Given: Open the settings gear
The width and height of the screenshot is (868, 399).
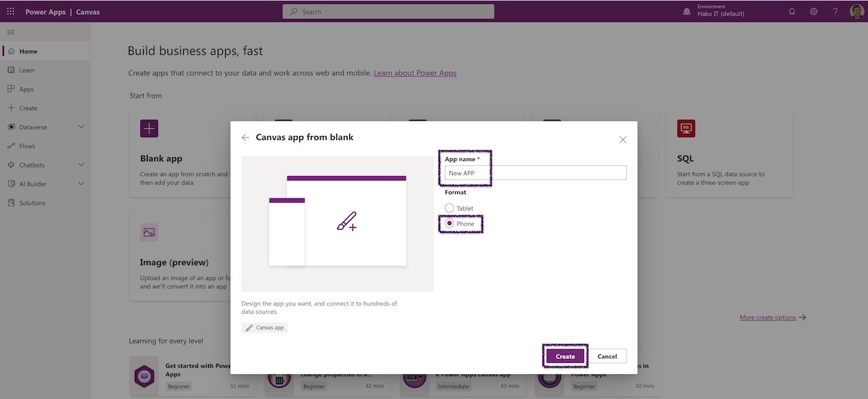Looking at the screenshot, I should point(814,12).
